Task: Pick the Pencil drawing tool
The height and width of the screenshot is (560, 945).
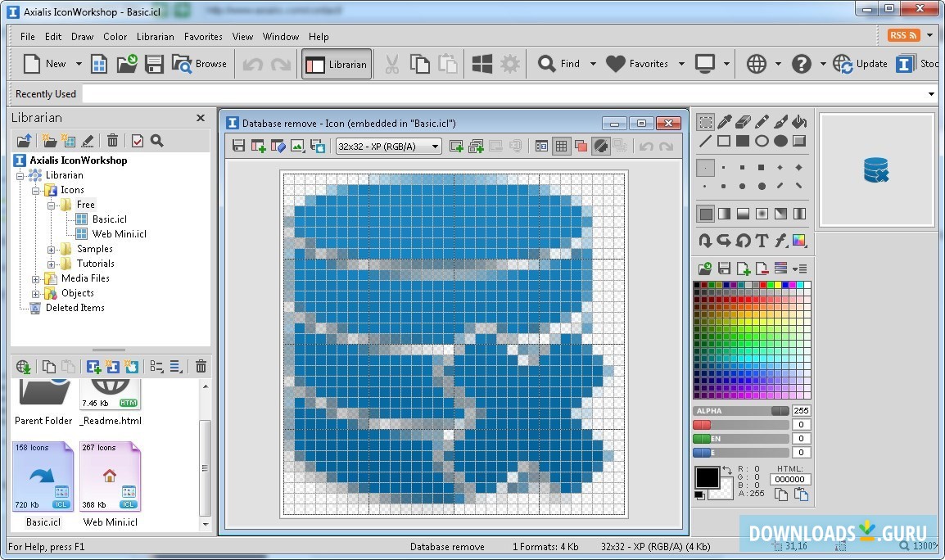Action: [x=762, y=122]
